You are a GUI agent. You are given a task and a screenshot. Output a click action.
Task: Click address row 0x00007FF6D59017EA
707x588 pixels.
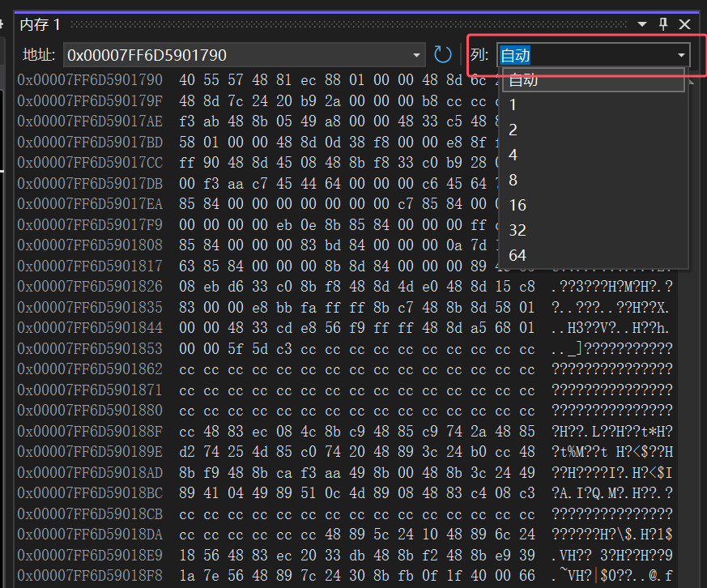[x=90, y=204]
